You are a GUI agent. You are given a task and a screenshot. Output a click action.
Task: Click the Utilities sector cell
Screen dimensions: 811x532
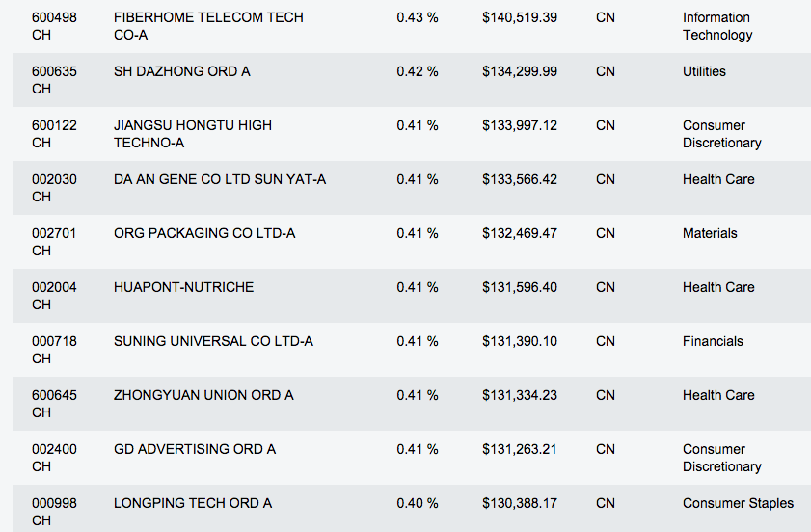point(704,71)
